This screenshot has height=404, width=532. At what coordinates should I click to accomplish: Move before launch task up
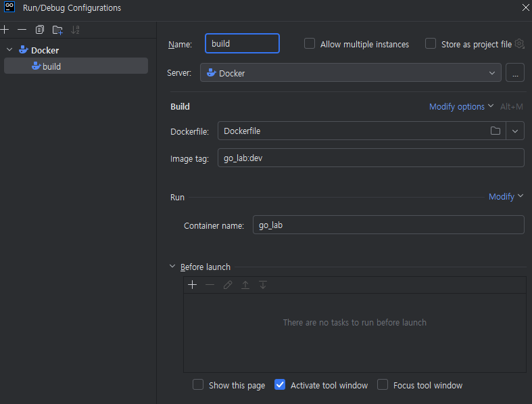pyautogui.click(x=245, y=285)
